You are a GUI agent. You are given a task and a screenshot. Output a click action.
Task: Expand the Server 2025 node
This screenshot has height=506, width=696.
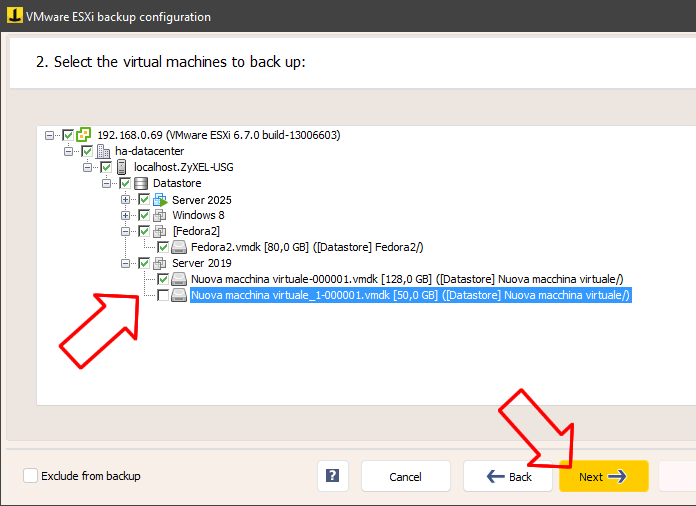[x=126, y=199]
